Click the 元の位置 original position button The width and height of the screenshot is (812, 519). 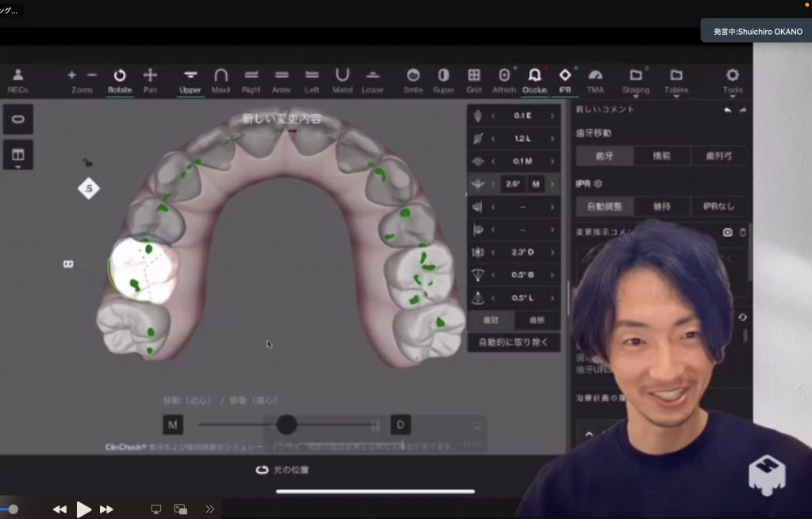point(282,470)
